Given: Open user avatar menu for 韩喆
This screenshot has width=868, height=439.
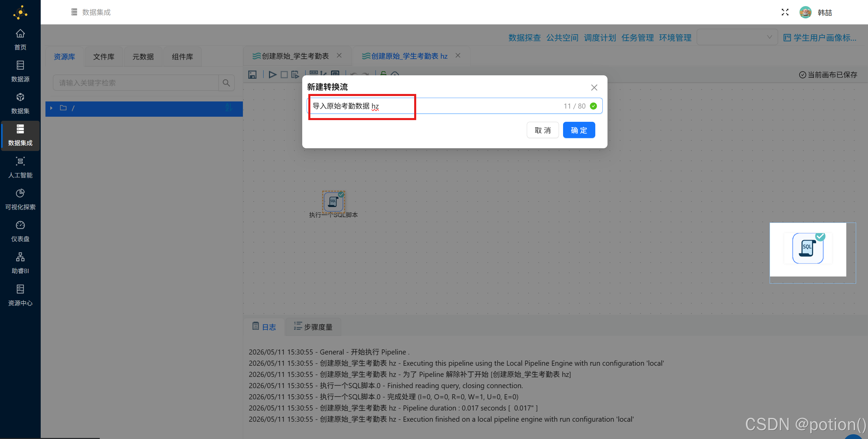Looking at the screenshot, I should pos(805,12).
